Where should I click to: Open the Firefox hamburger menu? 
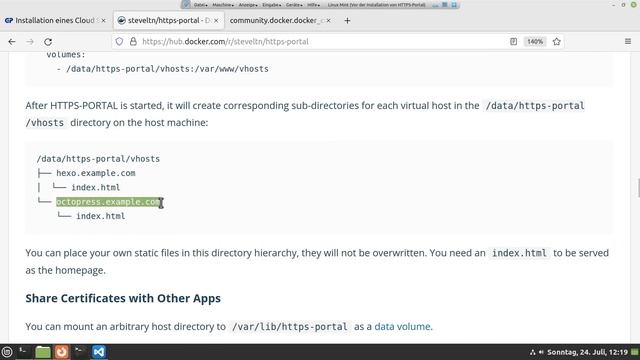pyautogui.click(x=628, y=42)
